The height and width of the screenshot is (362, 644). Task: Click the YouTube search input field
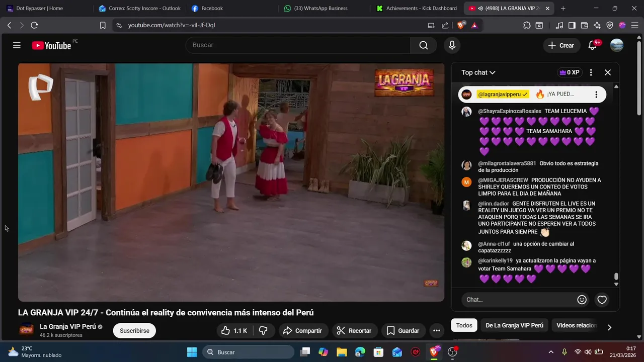pos(298,45)
